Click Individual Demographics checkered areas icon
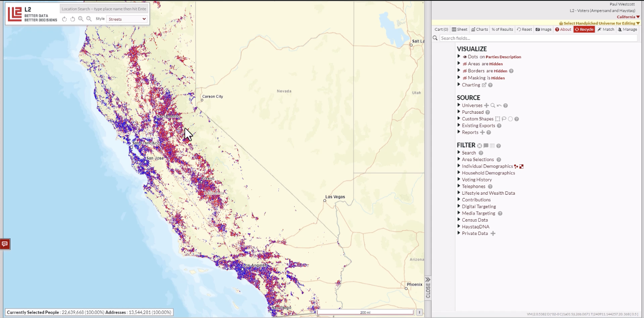Screen dimensions: 644x318 (x=521, y=166)
